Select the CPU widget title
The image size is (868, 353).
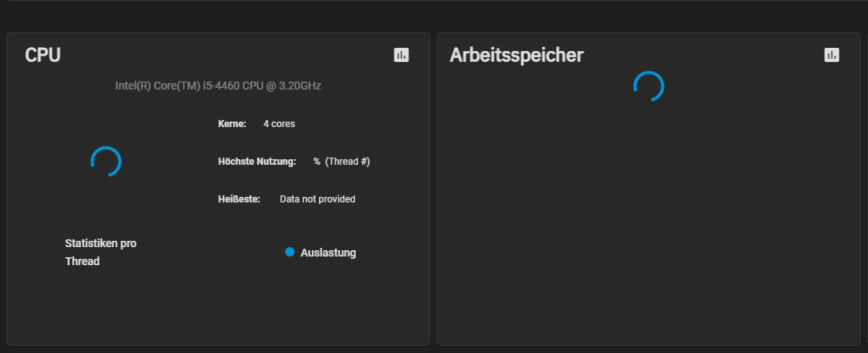(x=42, y=55)
